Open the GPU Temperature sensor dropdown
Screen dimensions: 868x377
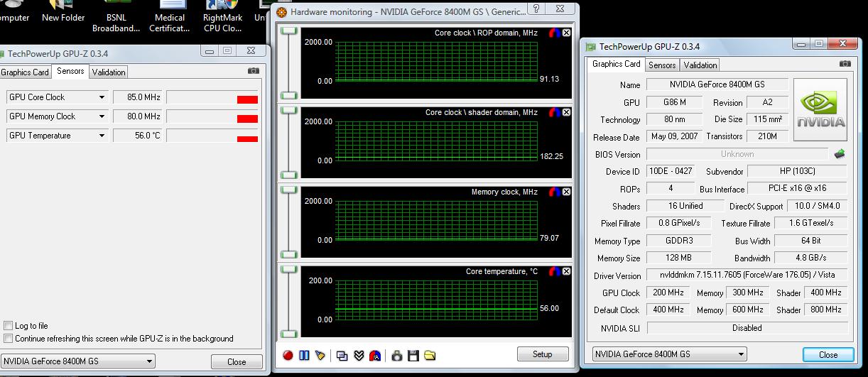(102, 136)
